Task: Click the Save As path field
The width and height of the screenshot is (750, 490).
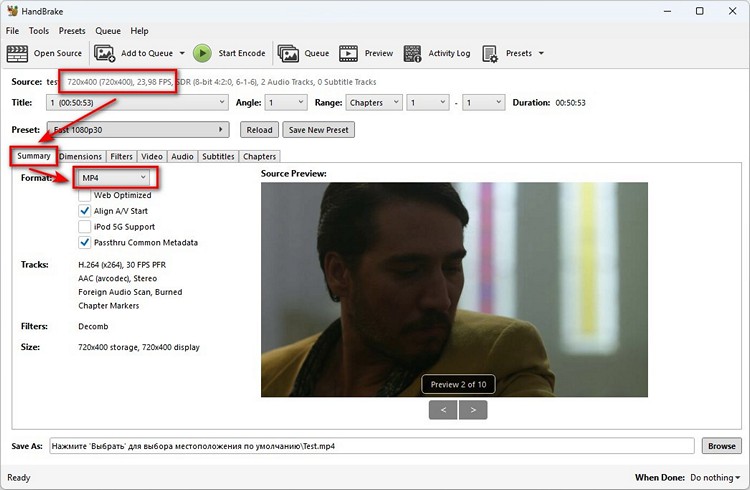Action: coord(372,446)
